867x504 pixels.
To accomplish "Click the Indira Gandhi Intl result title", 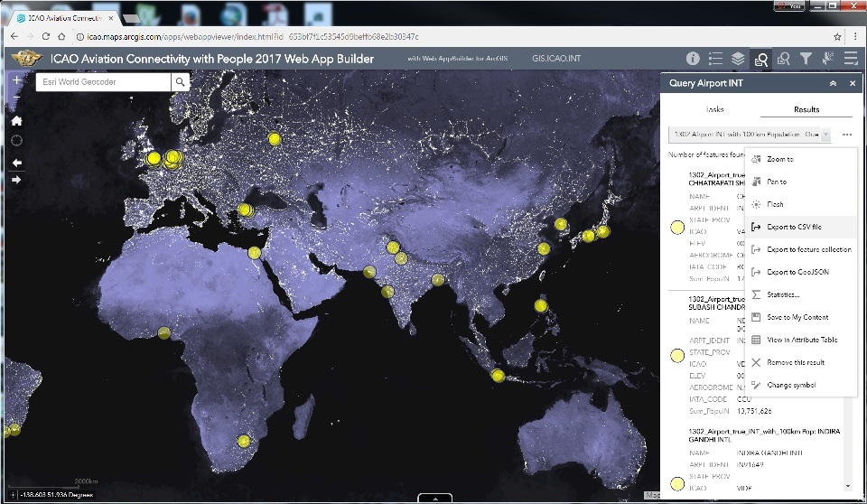I will 764,435.
